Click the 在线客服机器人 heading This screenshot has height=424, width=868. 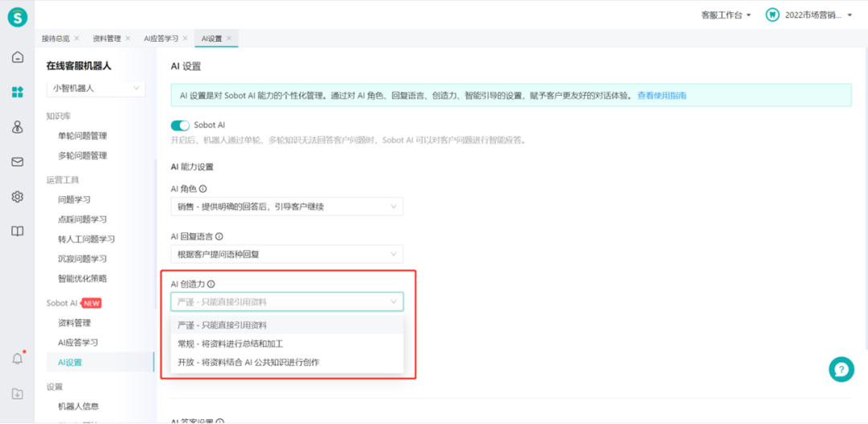79,66
